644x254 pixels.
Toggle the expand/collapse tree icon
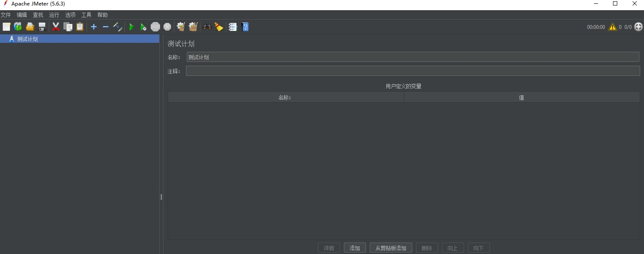118,27
